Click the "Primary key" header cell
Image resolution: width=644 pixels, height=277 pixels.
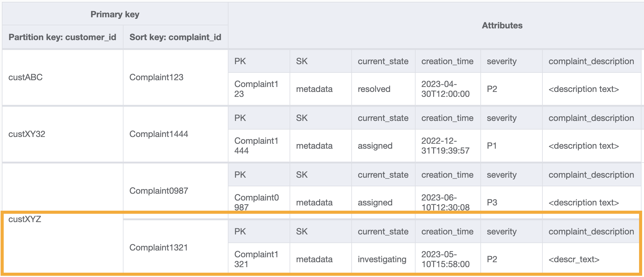click(x=115, y=14)
